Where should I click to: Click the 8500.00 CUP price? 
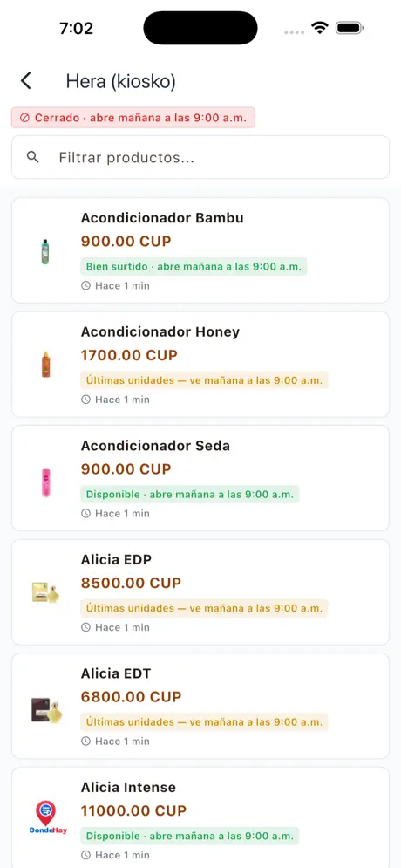[x=131, y=583]
